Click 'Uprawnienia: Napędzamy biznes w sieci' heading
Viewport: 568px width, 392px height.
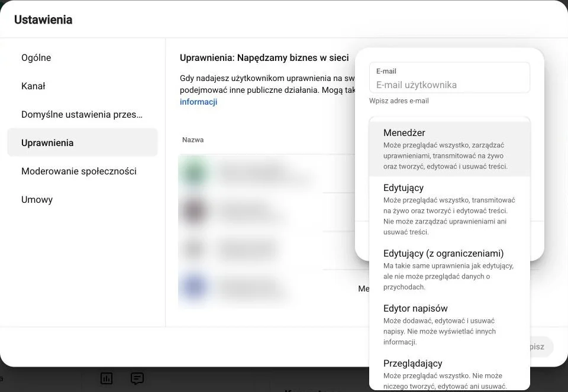[264, 57]
